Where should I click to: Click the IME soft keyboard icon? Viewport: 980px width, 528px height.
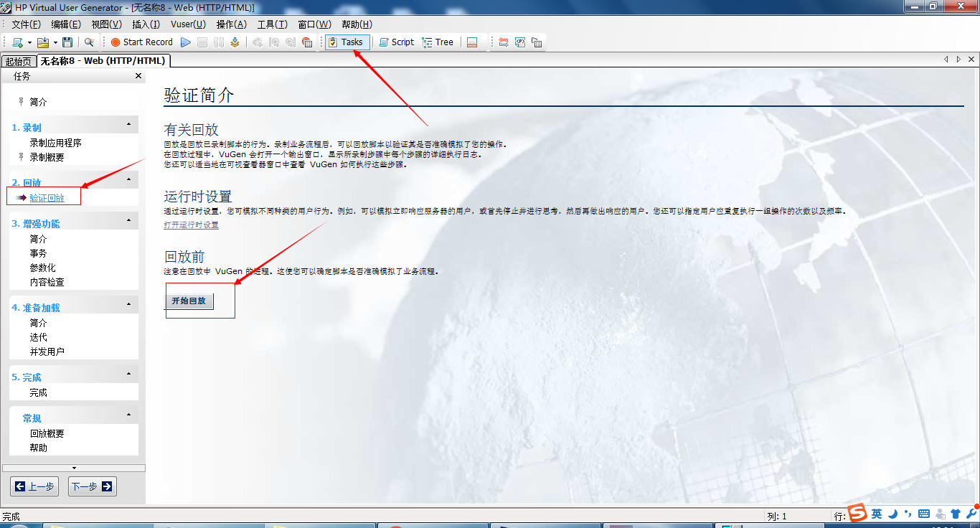point(924,514)
